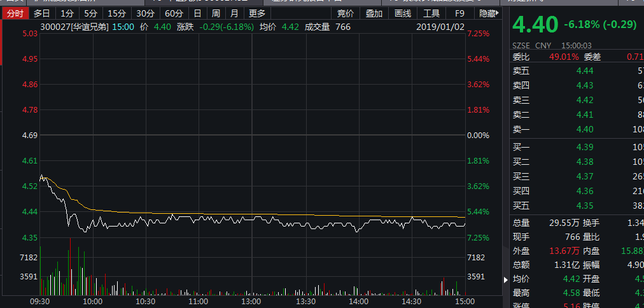Switch to the 5分 chart period
Viewport: 644px width, 308px height.
(x=90, y=13)
